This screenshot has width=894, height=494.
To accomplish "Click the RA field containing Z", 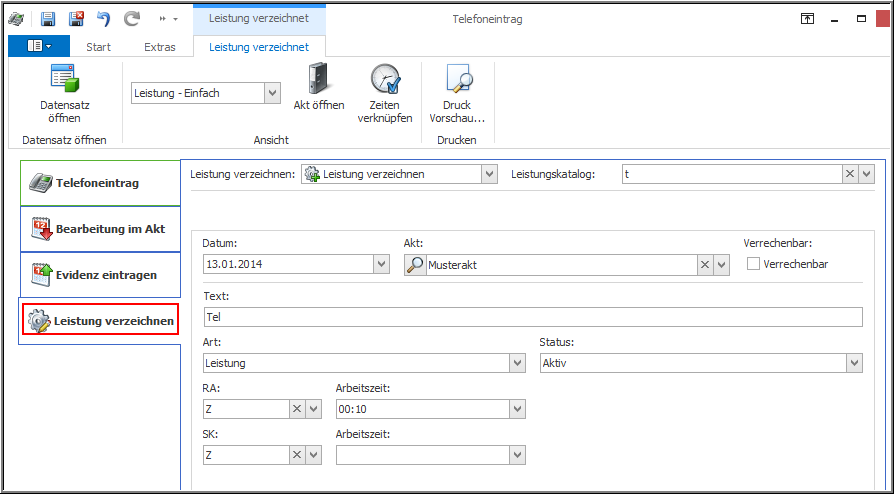I will 246,409.
